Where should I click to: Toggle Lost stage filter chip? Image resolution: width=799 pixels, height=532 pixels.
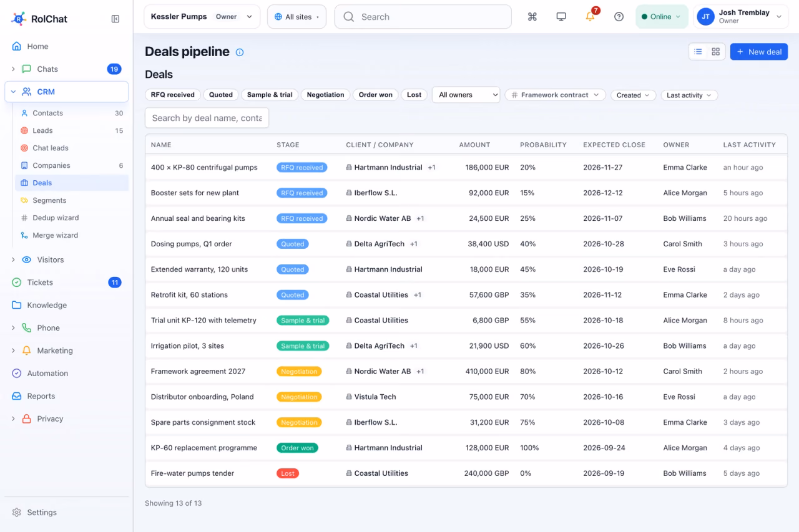[x=414, y=95]
